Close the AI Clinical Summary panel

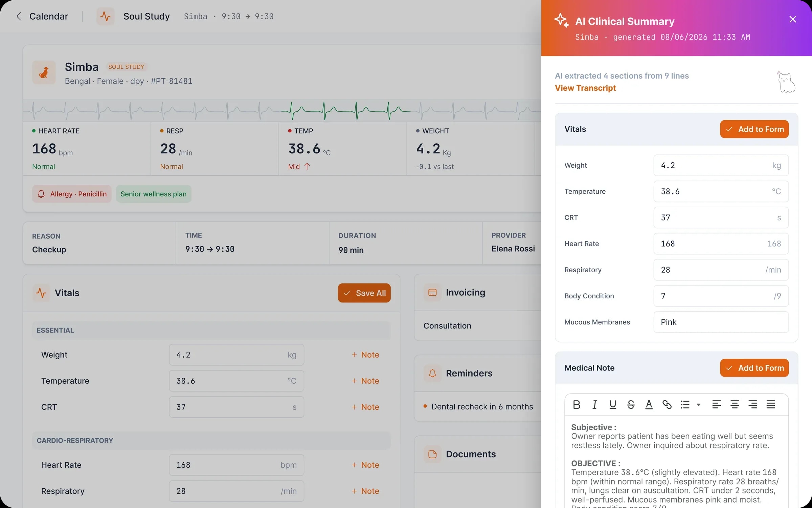click(793, 19)
